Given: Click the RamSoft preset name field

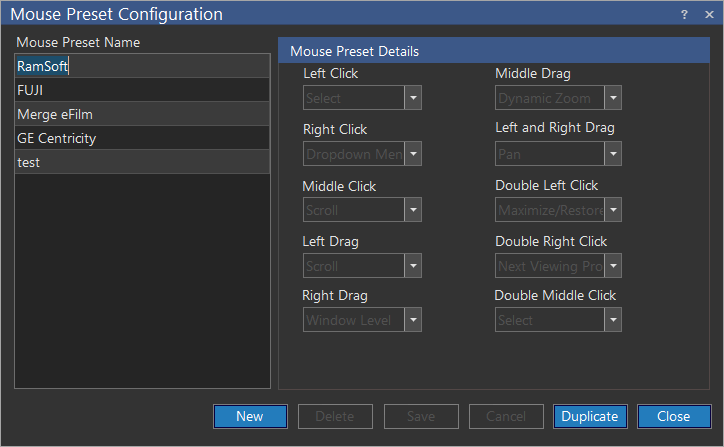Looking at the screenshot, I should [x=142, y=66].
